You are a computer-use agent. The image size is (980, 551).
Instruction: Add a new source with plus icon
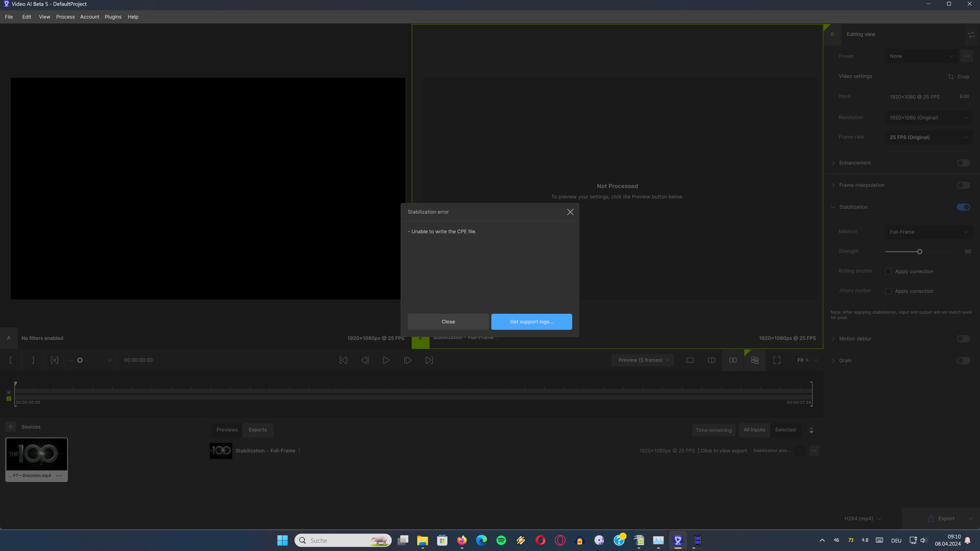(x=11, y=427)
